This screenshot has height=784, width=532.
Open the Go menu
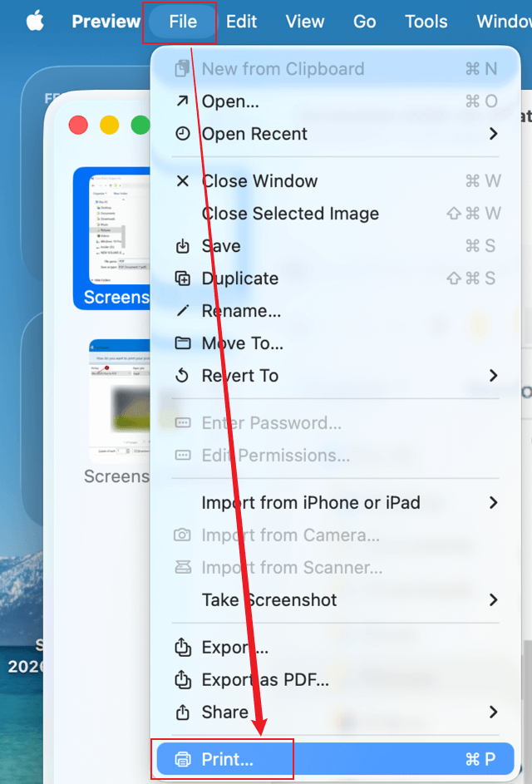pos(364,22)
